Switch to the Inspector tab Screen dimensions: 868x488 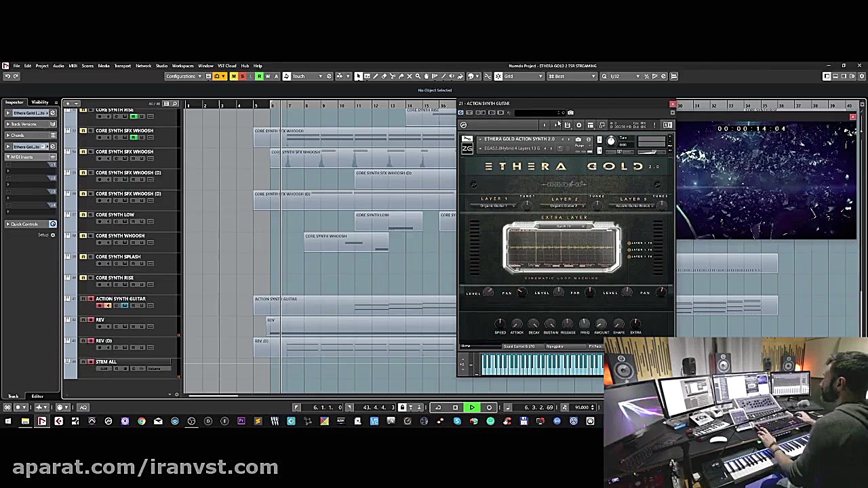14,102
